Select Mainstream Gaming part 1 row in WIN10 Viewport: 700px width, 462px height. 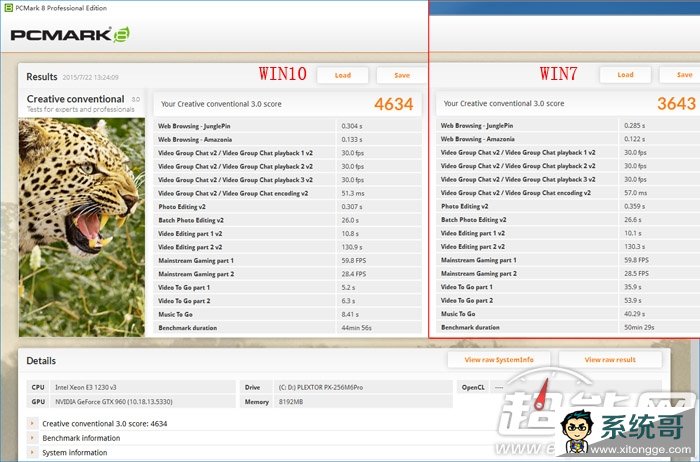pyautogui.click(x=288, y=260)
